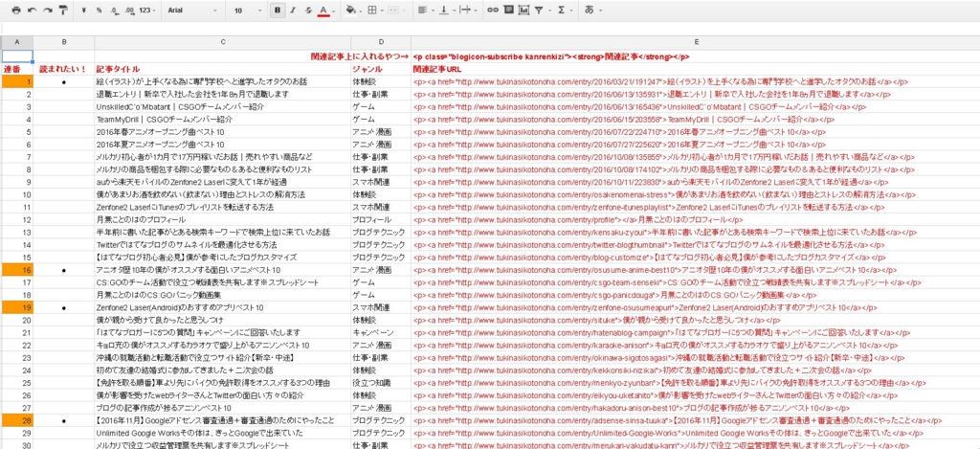Click URL cell containing osusume-anime-best10

coord(696,270)
